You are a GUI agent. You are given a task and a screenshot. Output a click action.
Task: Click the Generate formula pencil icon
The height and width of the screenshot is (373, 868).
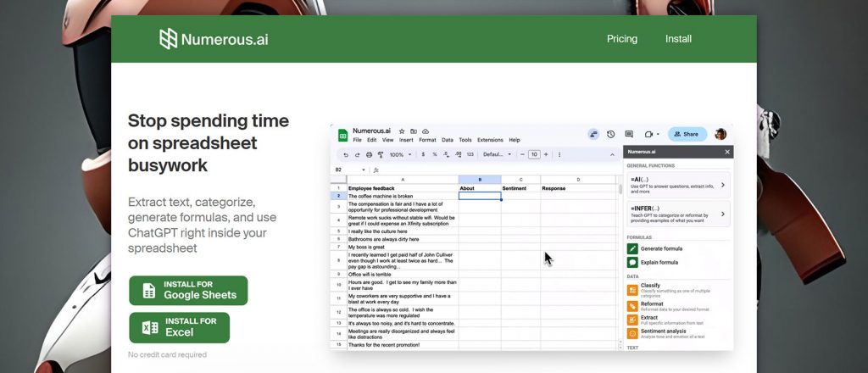(x=632, y=248)
